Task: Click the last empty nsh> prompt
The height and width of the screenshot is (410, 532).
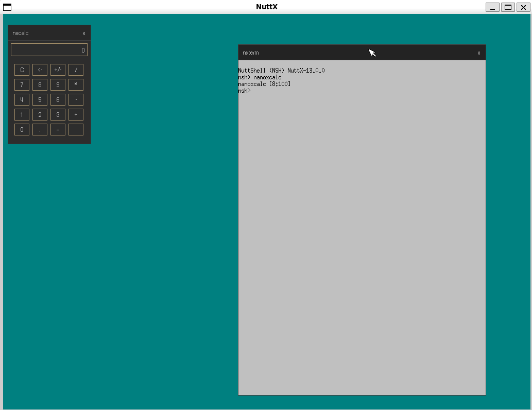Action: coord(244,91)
